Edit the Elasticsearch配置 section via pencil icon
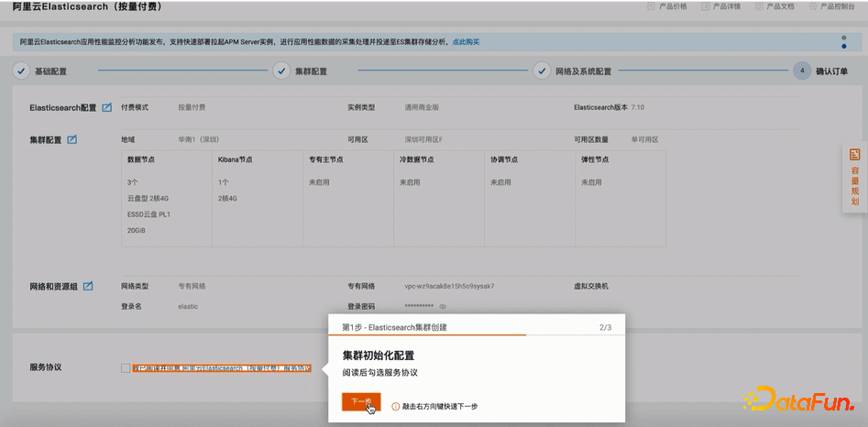The image size is (868, 427). point(107,107)
